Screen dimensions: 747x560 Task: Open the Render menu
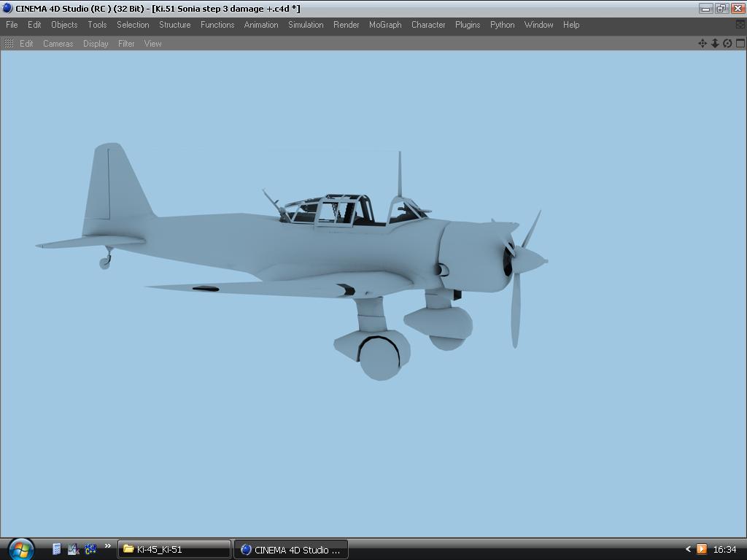346,25
